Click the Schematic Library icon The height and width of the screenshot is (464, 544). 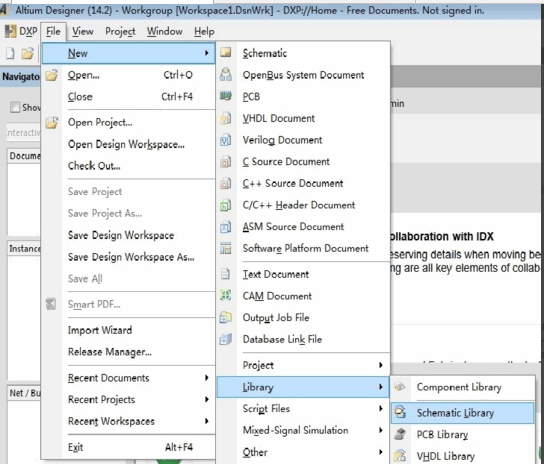click(400, 412)
